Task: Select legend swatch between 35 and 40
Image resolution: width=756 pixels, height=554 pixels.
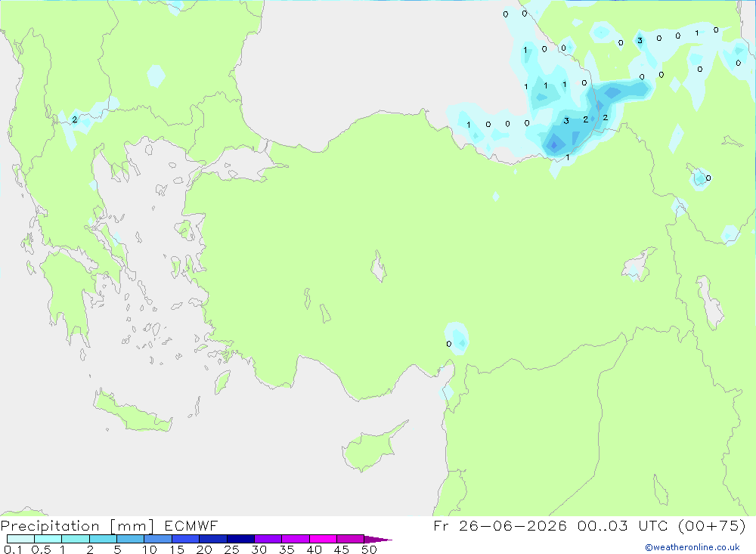Action: coord(295,539)
